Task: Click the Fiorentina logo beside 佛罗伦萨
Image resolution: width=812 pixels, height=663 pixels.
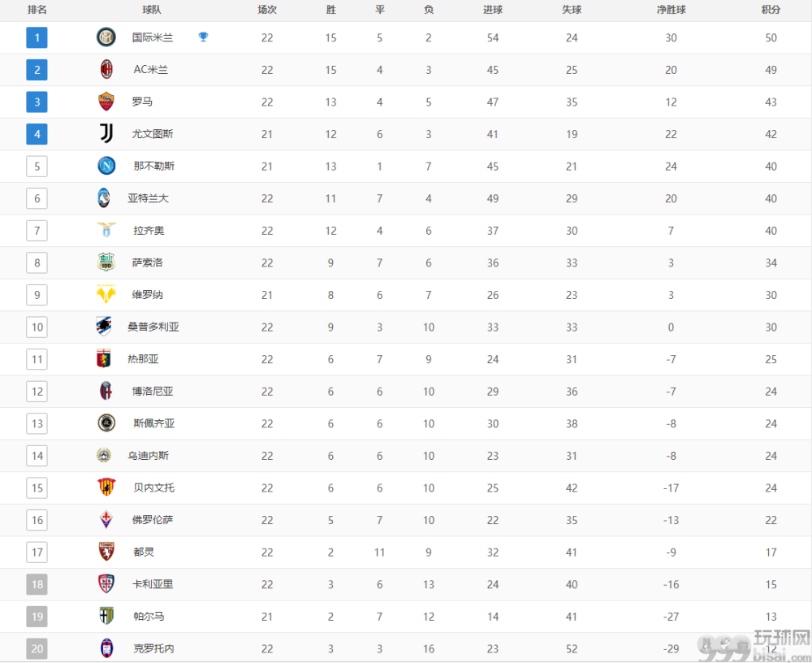Action: pos(106,519)
